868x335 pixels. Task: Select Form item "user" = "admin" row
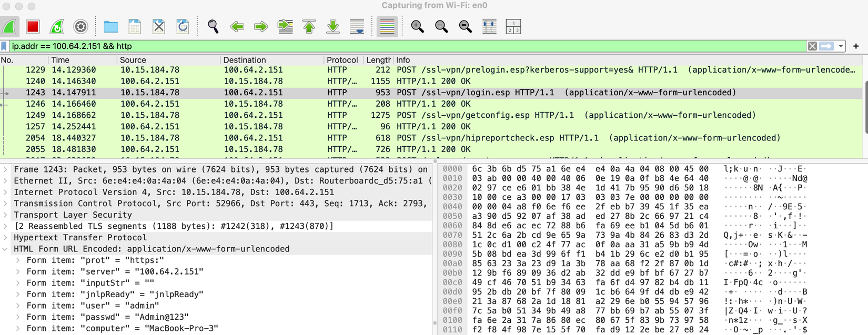coord(216,306)
